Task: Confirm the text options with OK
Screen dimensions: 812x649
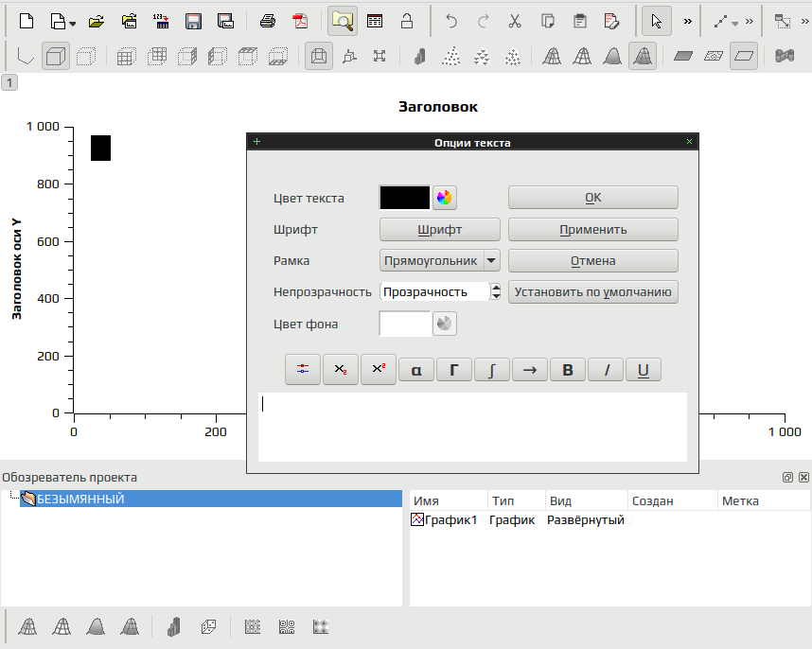Action: tap(593, 198)
